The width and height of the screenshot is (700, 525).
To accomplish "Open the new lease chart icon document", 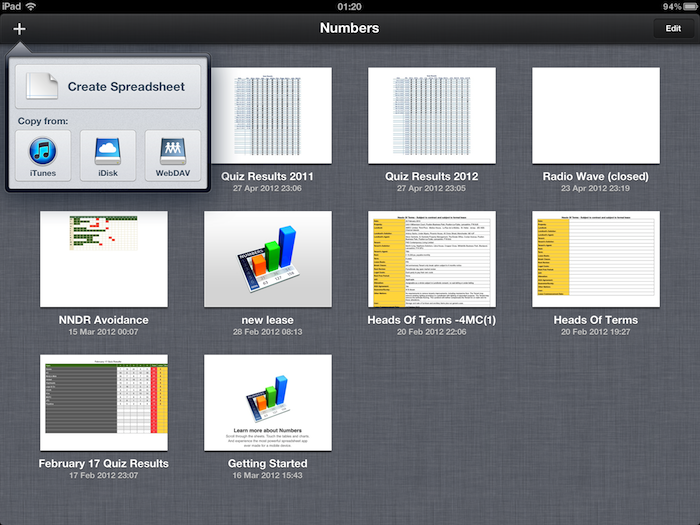I will click(268, 259).
